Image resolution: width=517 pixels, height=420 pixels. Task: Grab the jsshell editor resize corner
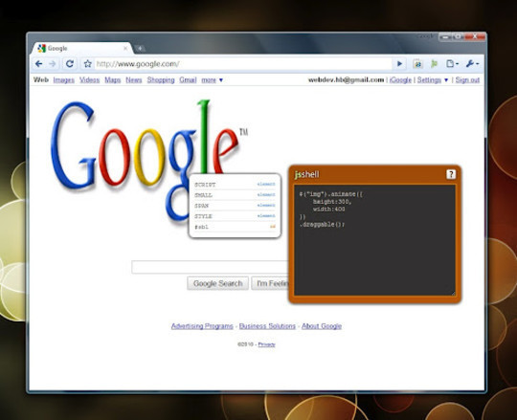[x=453, y=293]
